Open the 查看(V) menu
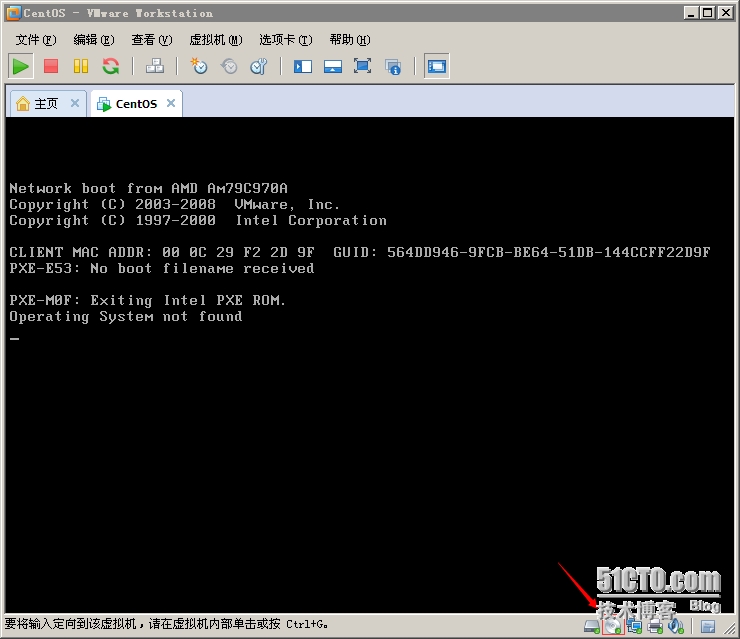Viewport: 740px width, 639px height. (x=152, y=40)
